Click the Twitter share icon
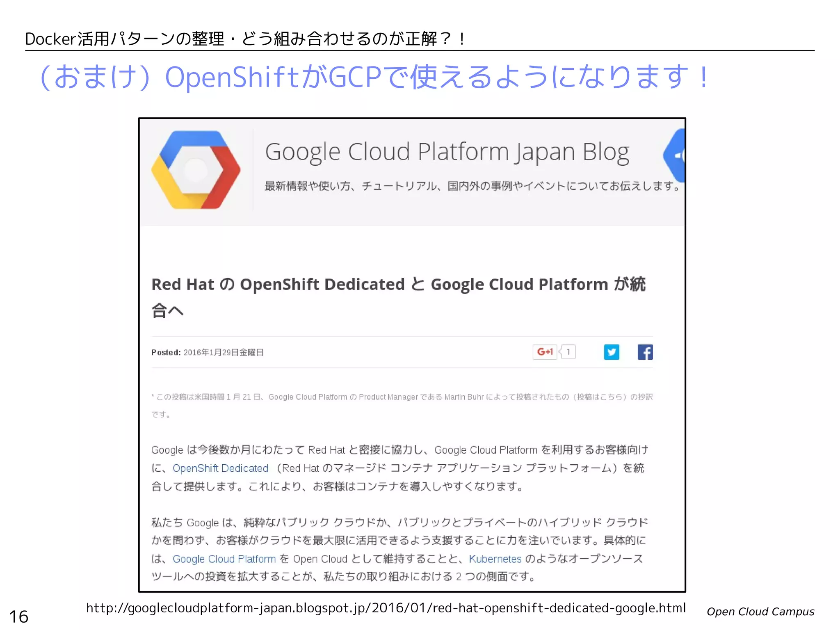The height and width of the screenshot is (630, 840). click(x=612, y=352)
